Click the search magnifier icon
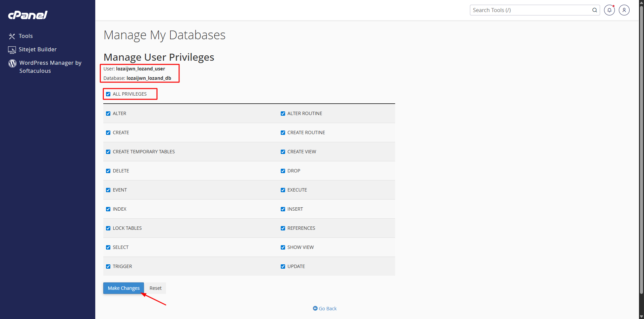 coord(595,10)
